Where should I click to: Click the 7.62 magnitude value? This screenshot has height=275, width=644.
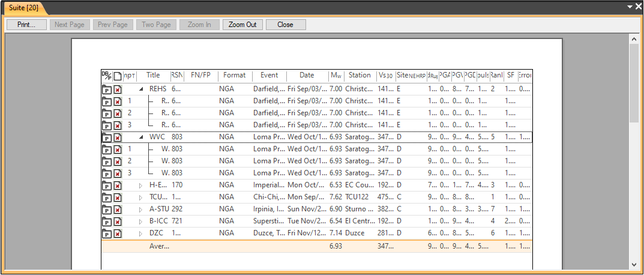[336, 197]
